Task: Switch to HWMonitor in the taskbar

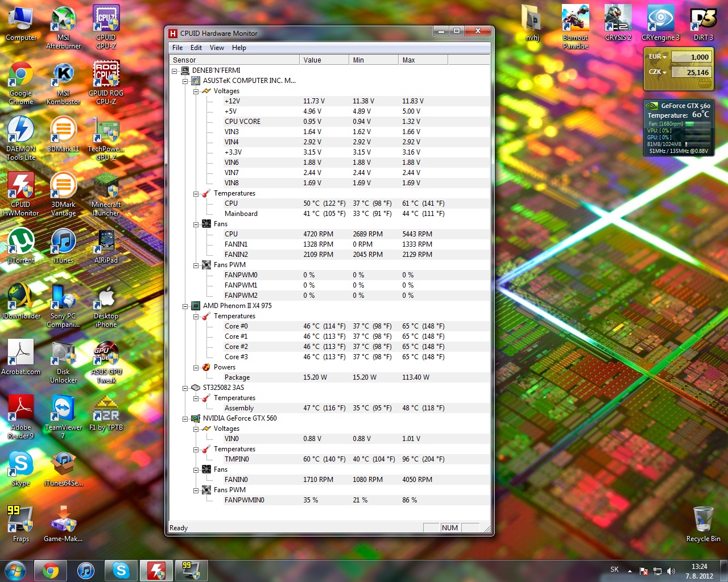Action: [x=156, y=570]
